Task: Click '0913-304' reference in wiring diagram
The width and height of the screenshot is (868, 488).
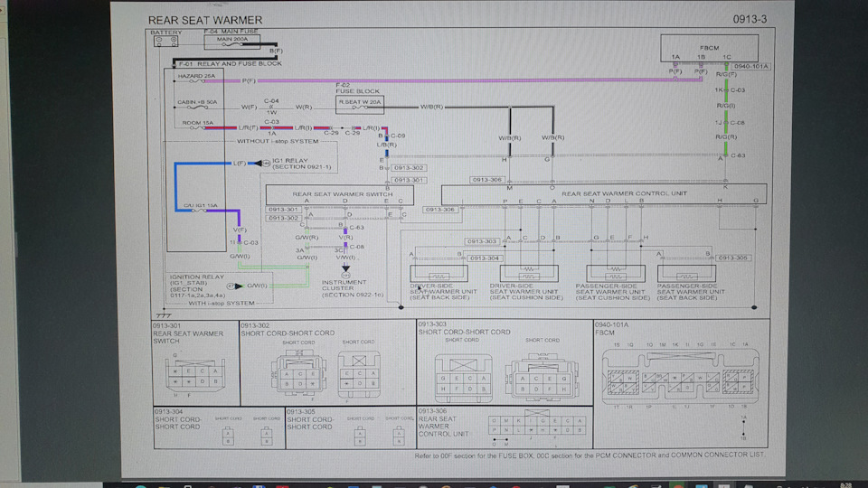Action: pos(485,258)
